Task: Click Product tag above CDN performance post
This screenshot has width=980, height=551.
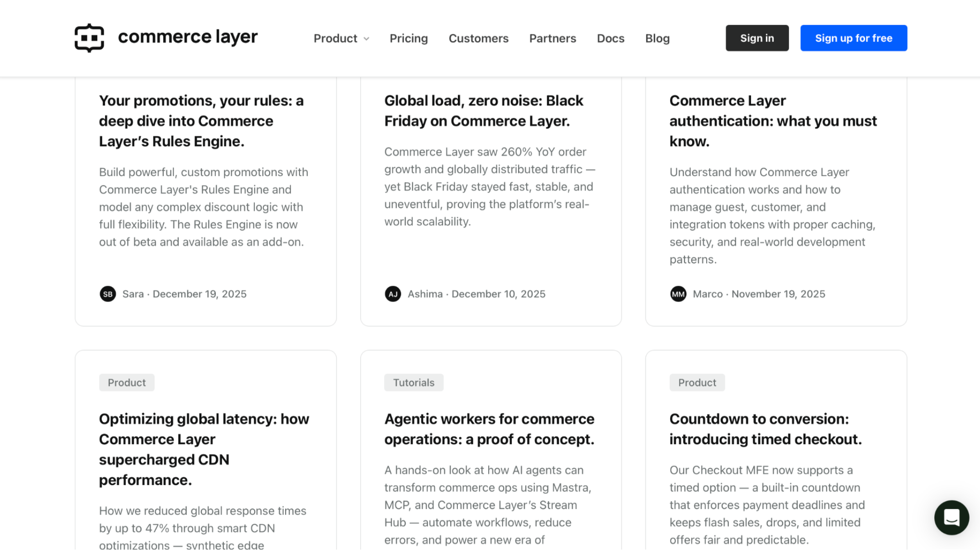Action: pyautogui.click(x=127, y=383)
